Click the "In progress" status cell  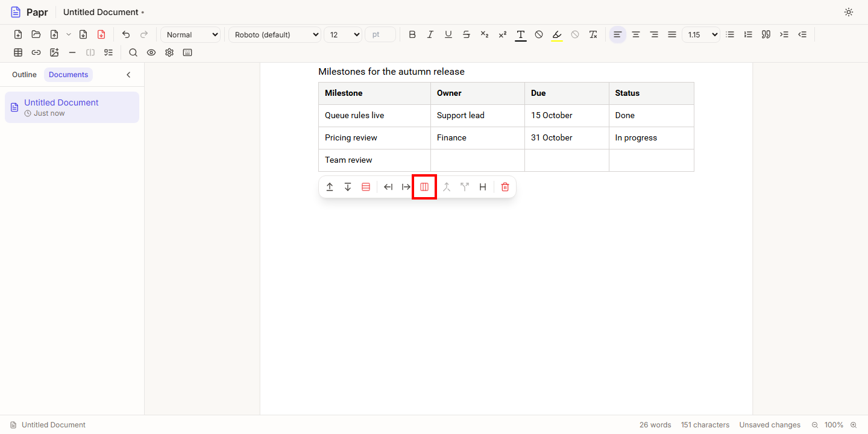[x=652, y=138]
